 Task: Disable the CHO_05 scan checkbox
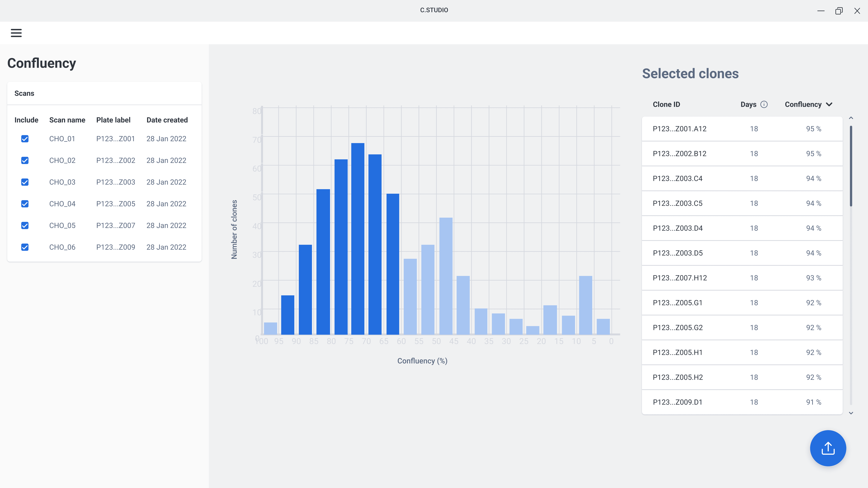click(25, 226)
